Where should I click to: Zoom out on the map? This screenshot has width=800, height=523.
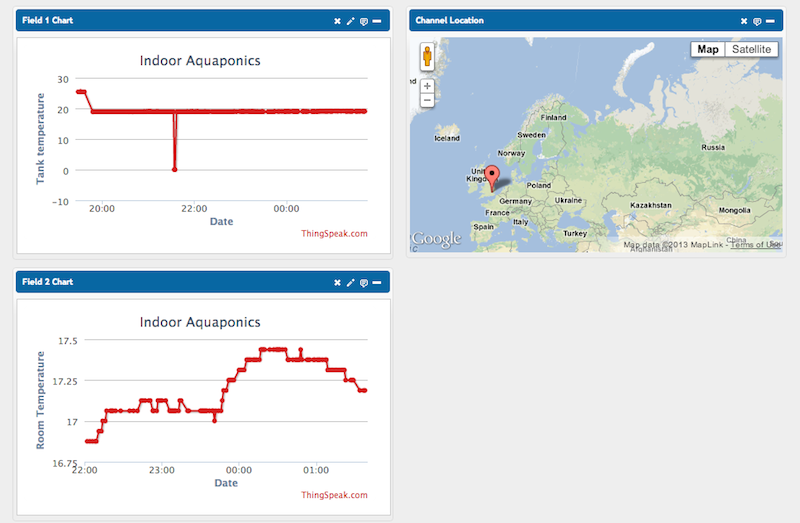coord(427,100)
